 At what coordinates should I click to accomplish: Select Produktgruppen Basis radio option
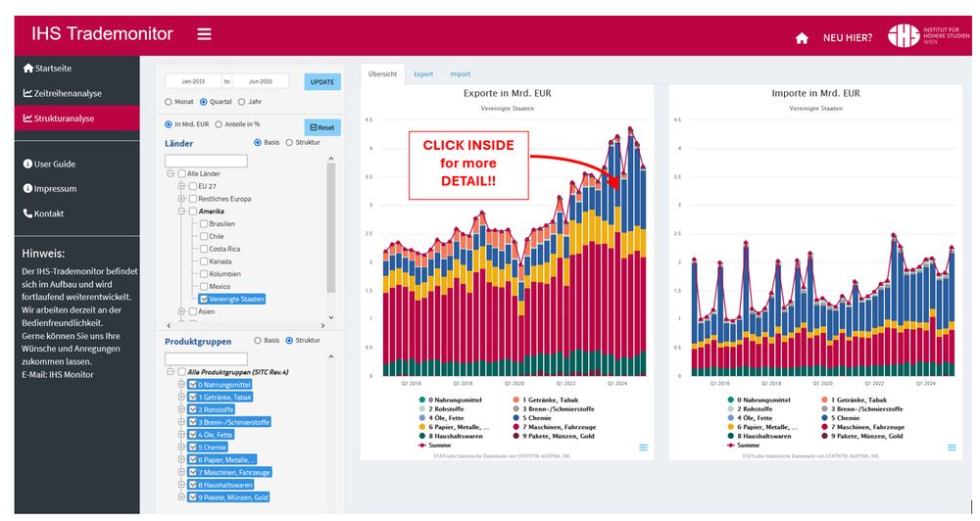point(258,341)
